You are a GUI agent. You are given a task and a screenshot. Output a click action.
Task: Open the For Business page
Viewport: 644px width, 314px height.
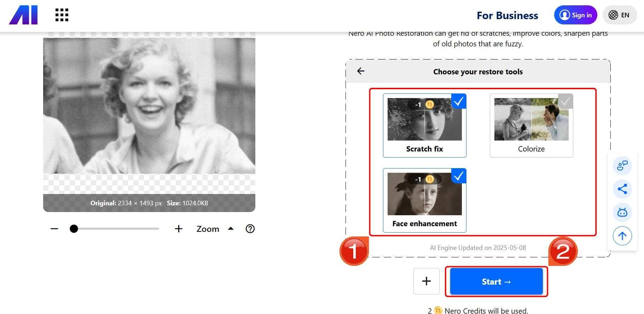click(x=507, y=15)
